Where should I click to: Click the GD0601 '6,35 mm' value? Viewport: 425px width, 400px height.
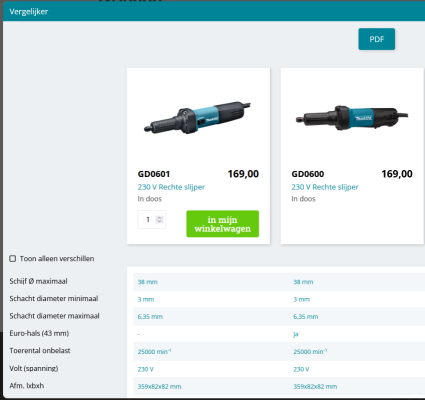(150, 317)
